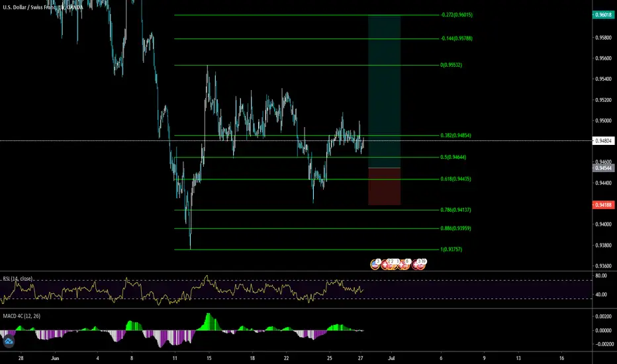Select the 0(0.95532) Fibonacci level label
This screenshot has width=617, height=364.
451,65
